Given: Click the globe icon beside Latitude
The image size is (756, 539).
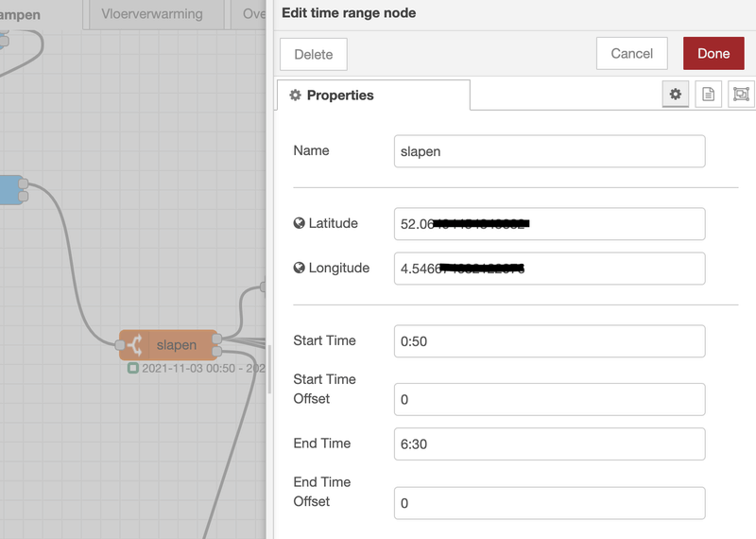Looking at the screenshot, I should 299,223.
